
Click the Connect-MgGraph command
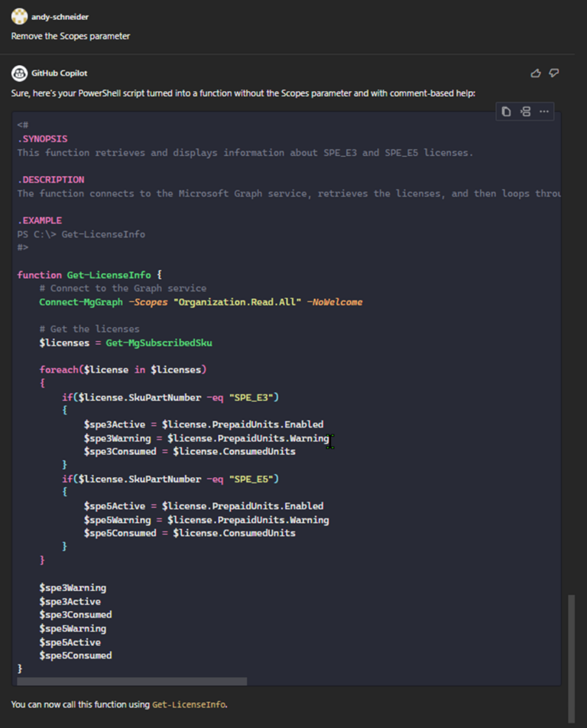tap(81, 302)
